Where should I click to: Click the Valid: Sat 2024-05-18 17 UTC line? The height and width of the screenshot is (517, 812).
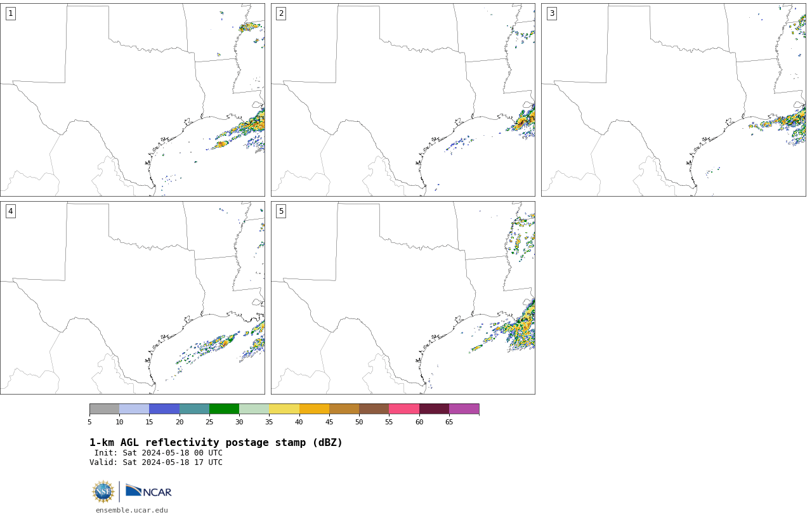pos(156,462)
